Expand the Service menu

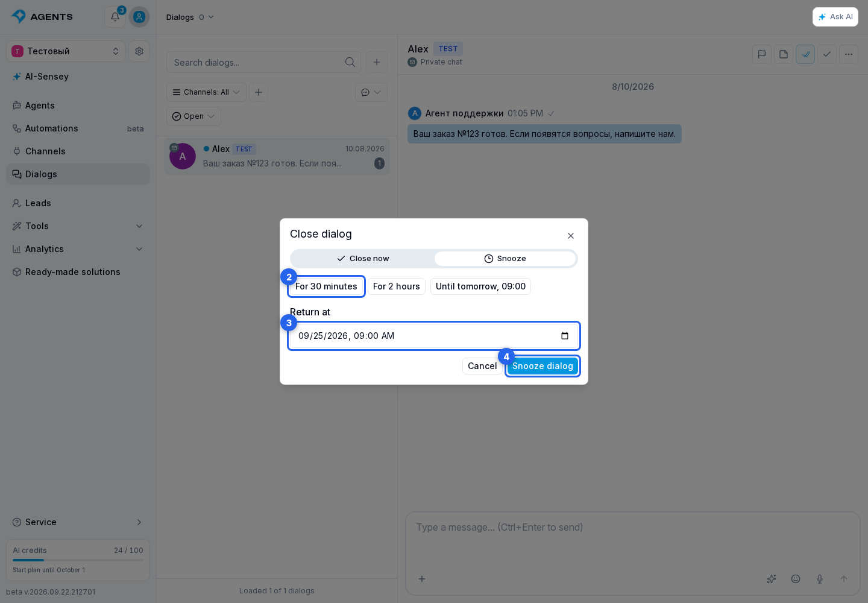pos(78,522)
